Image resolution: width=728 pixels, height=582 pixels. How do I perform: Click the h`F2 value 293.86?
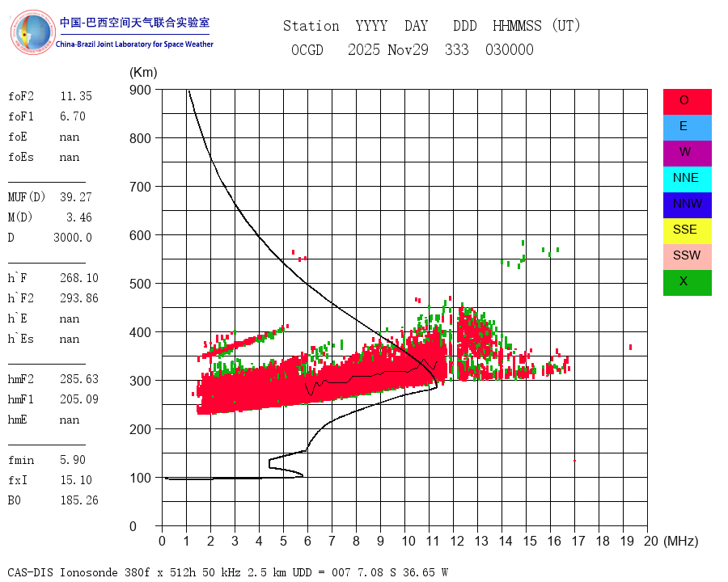(79, 298)
